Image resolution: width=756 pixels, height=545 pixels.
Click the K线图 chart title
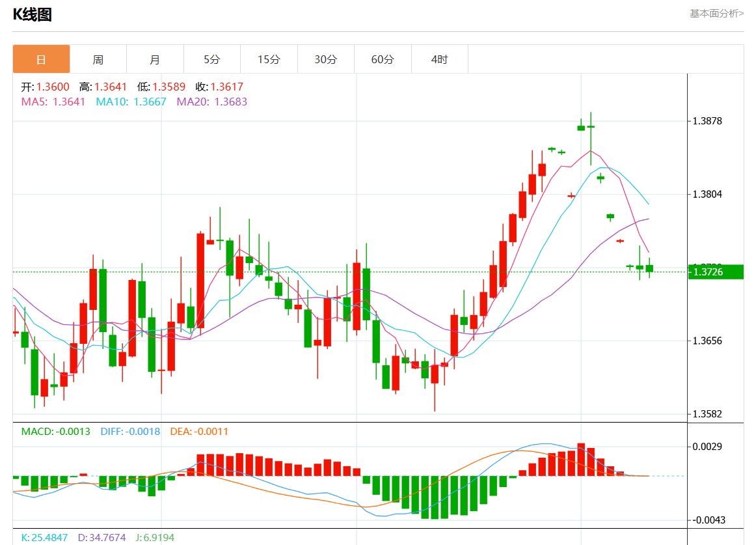pos(33,14)
